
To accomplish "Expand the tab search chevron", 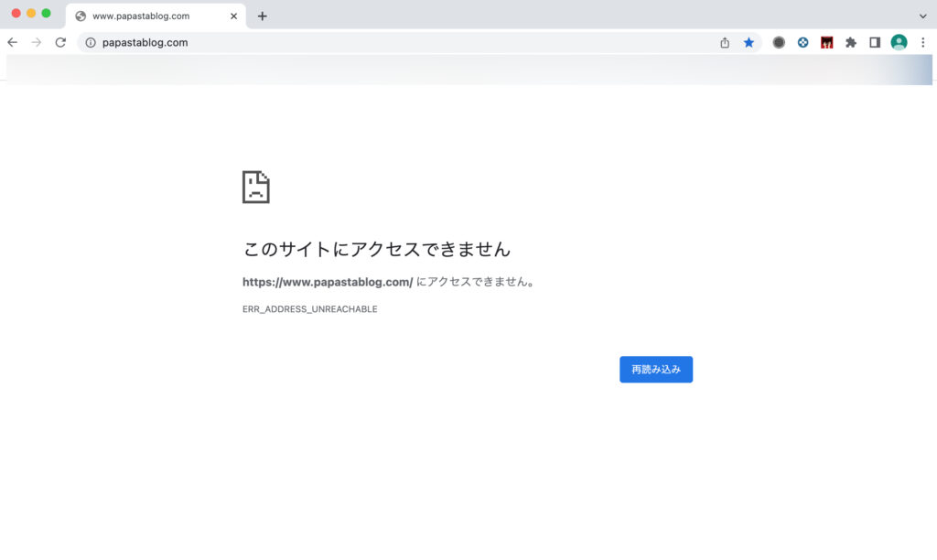I will 922,16.
